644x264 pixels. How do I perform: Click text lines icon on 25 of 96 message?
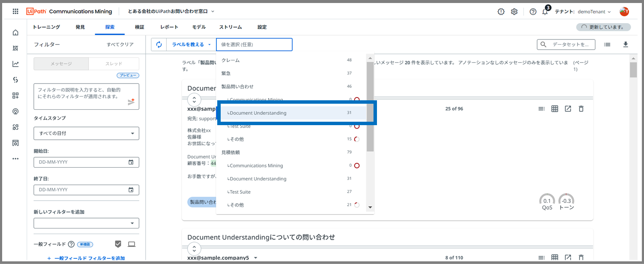coord(541,109)
